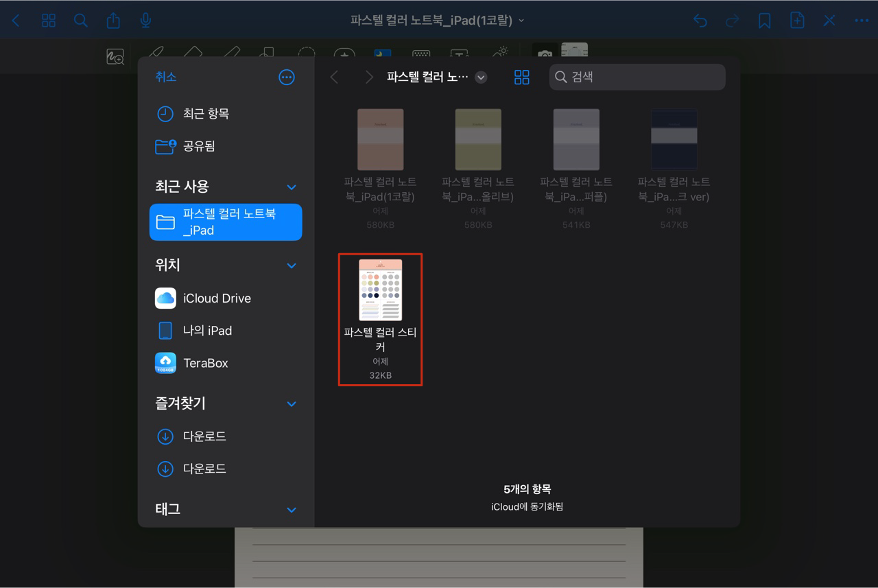Open the page thumbnails grid view
Image resolution: width=878 pixels, height=588 pixels.
coord(48,20)
